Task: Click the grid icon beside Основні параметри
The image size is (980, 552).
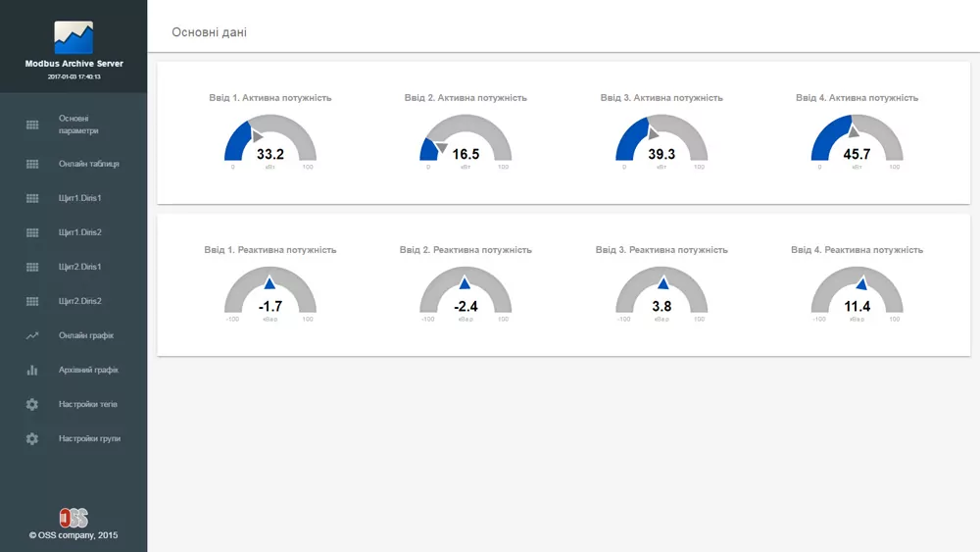Action: [x=32, y=125]
